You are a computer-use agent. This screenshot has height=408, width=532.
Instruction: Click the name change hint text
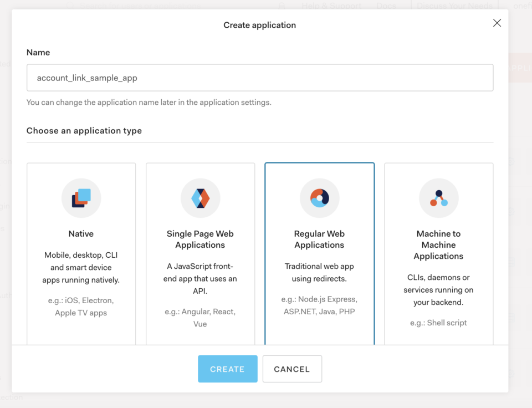pyautogui.click(x=149, y=103)
